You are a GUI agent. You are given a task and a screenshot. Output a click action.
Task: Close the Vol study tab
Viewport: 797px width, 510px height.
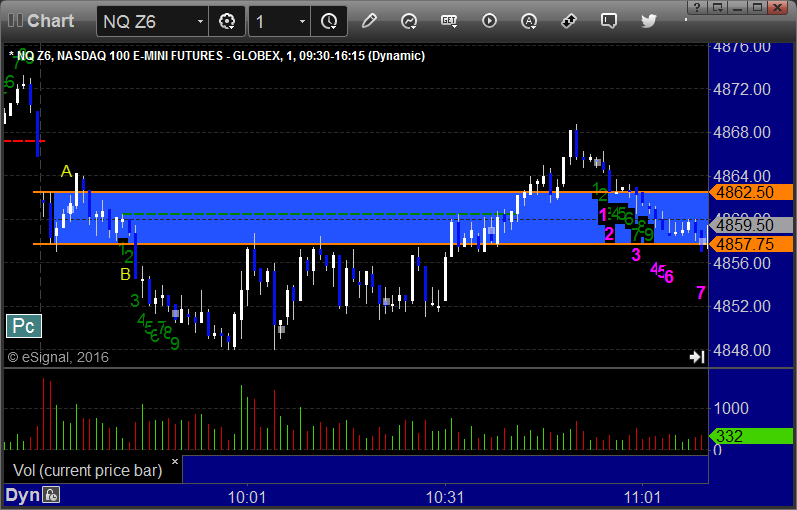(x=175, y=462)
